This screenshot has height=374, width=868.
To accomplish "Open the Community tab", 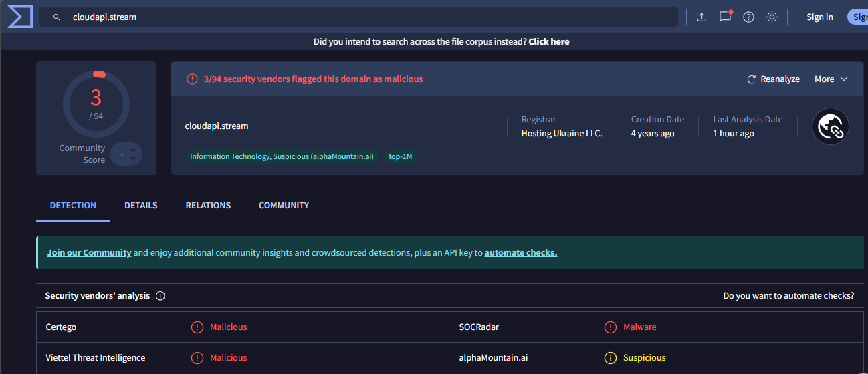I will point(284,206).
